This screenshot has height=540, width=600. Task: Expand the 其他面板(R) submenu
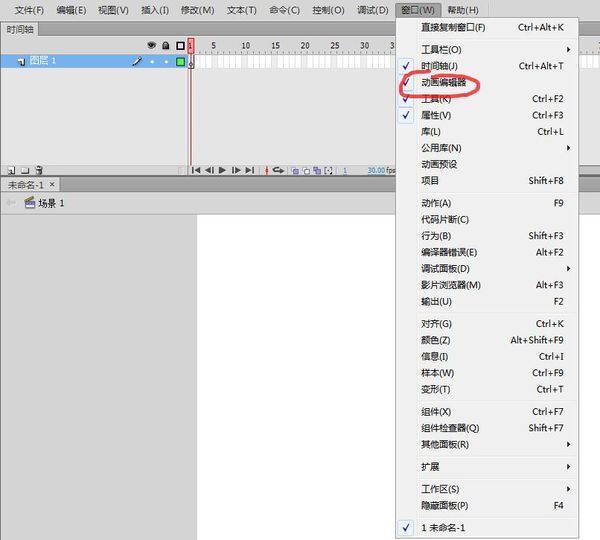(487, 444)
